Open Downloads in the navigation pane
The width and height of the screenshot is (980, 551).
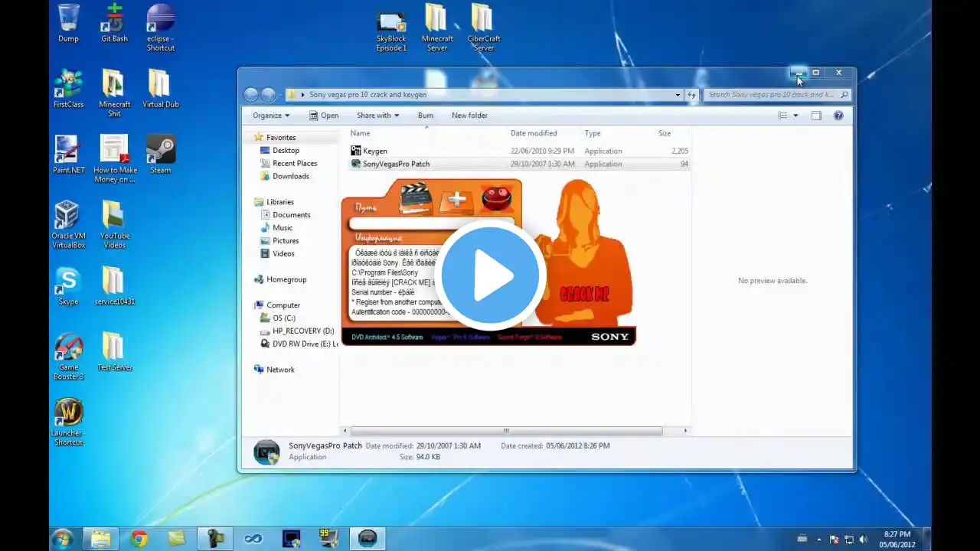click(x=291, y=176)
